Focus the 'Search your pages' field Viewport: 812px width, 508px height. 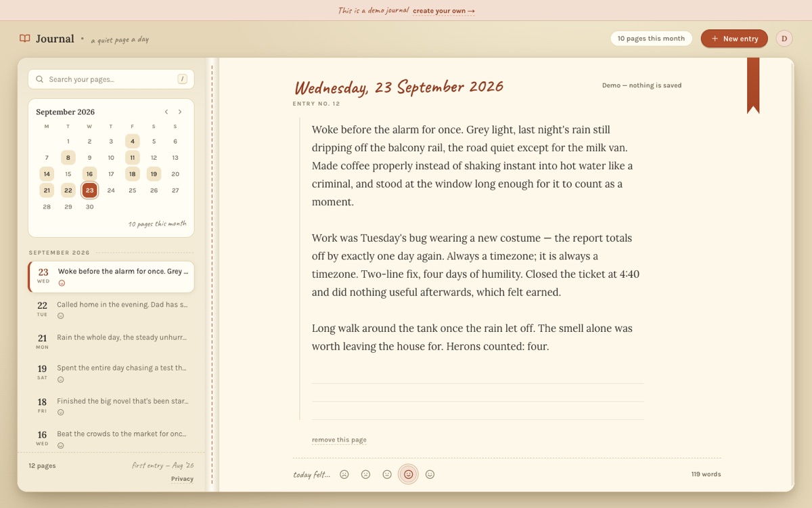111,79
